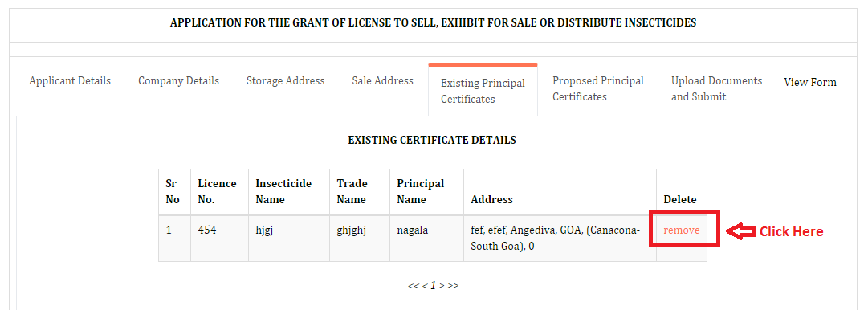
Task: Open the Applicant Details tab
Action: point(70,81)
